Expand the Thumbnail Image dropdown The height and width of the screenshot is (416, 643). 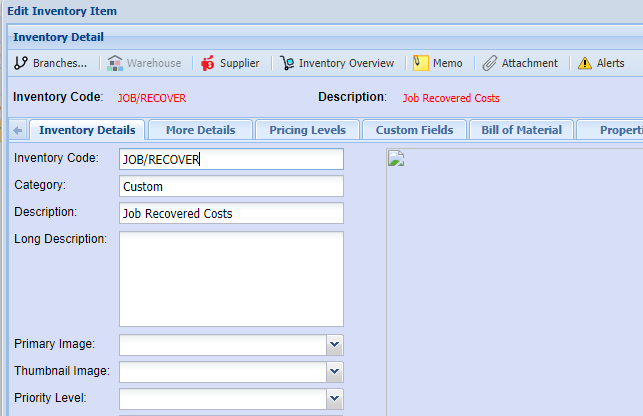click(334, 371)
